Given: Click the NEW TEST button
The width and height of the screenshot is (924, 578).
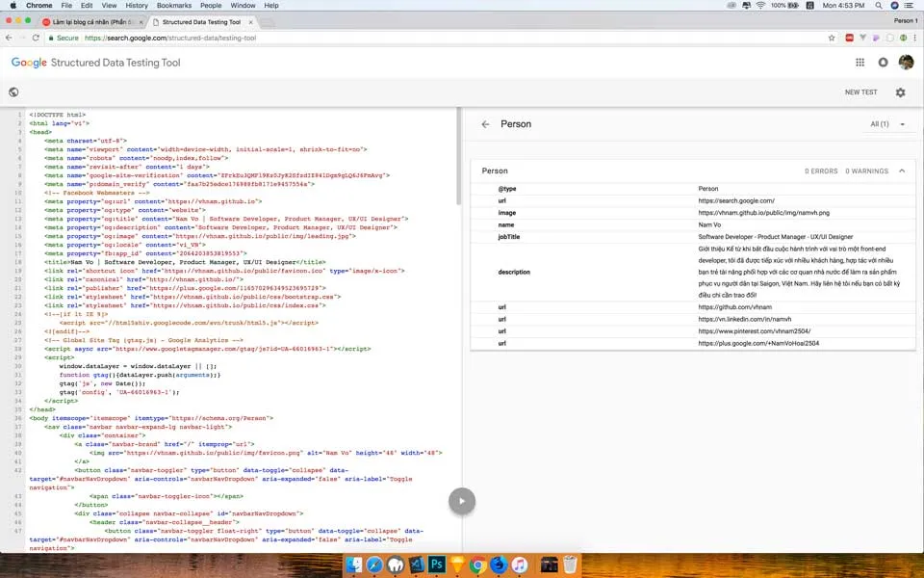Looking at the screenshot, I should click(x=860, y=92).
